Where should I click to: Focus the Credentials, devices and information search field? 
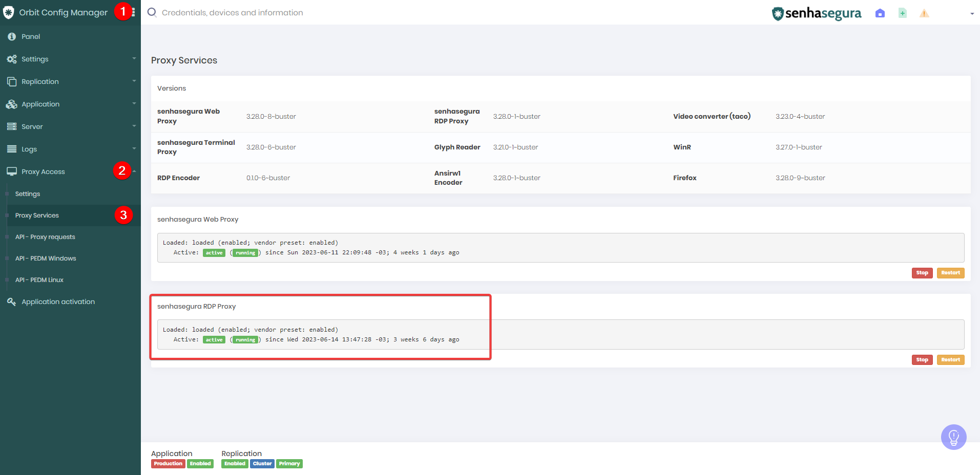tap(232, 12)
